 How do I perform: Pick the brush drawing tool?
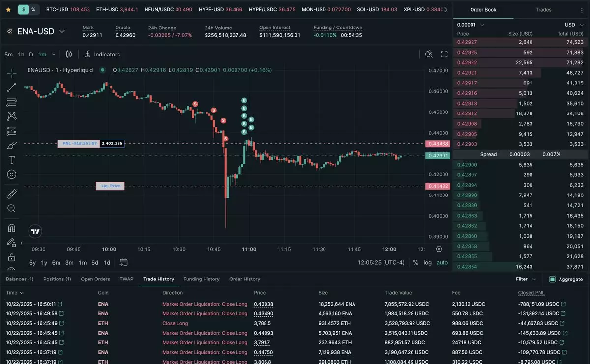12,145
